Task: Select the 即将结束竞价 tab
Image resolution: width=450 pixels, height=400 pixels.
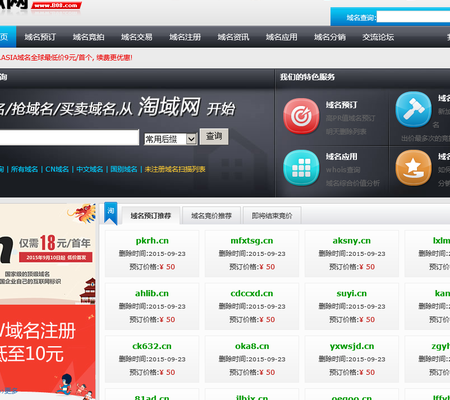Action: coord(272,216)
